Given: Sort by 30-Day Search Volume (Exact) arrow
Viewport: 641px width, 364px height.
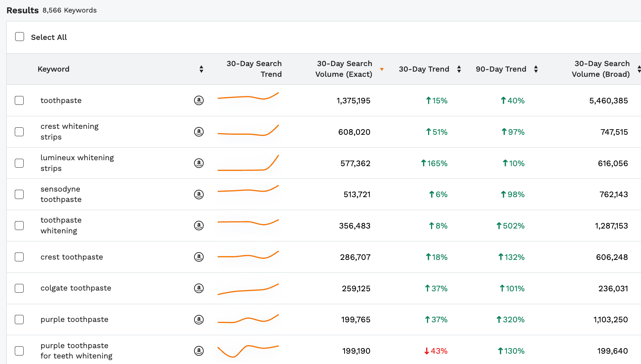Looking at the screenshot, I should click(x=382, y=69).
